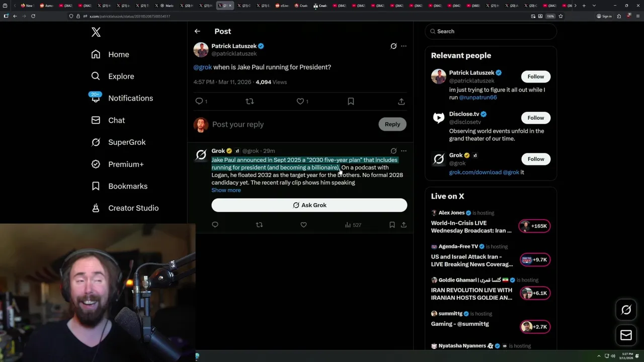644x362 pixels.
Task: Like Grok's reply
Action: pyautogui.click(x=303, y=225)
